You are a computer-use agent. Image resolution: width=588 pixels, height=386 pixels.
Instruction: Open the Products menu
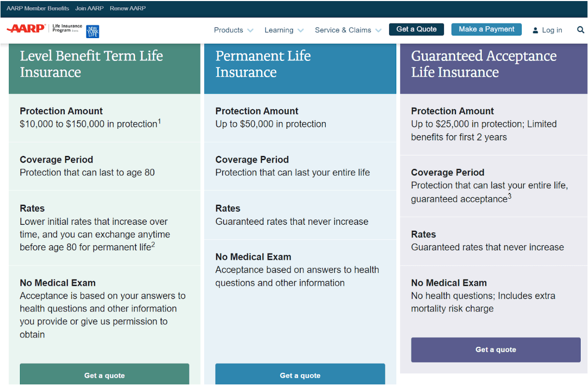click(x=228, y=30)
